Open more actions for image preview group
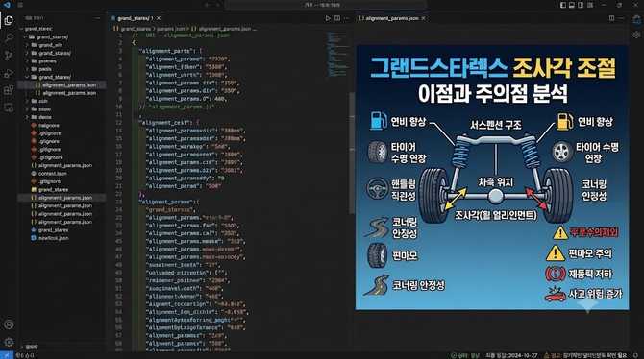 point(621,18)
